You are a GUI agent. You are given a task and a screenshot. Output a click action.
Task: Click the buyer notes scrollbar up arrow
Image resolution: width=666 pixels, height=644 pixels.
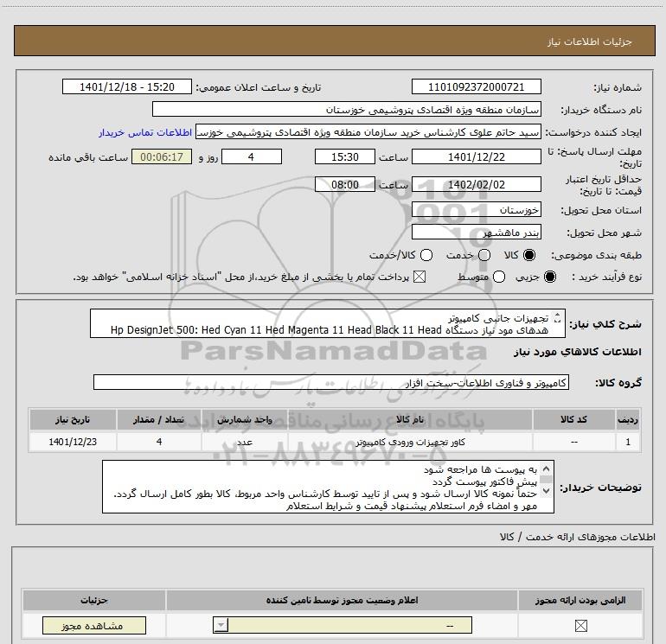tap(547, 469)
